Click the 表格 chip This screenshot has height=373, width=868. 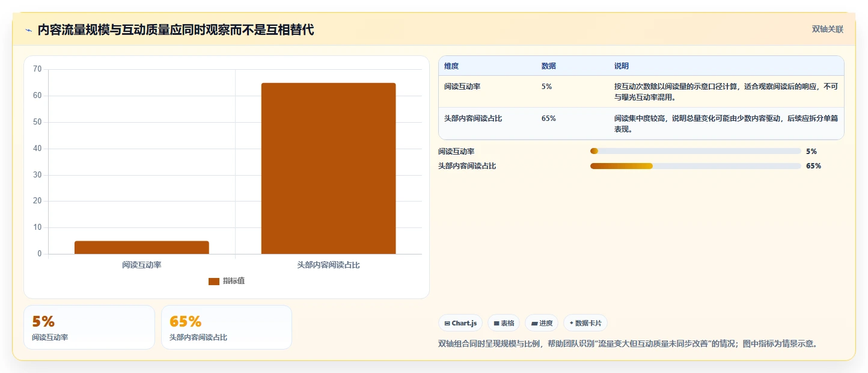coord(504,323)
